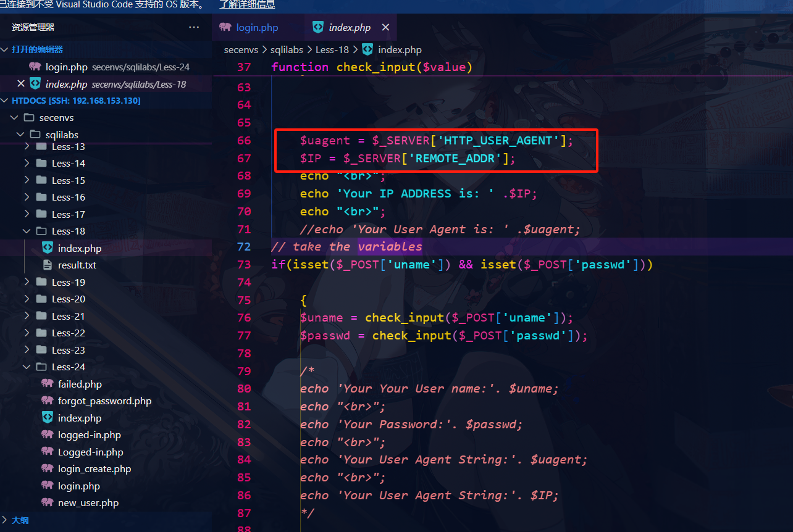Click 'Your Password:' echo on line 82
Viewport: 793px width, 532px height.
coord(411,425)
